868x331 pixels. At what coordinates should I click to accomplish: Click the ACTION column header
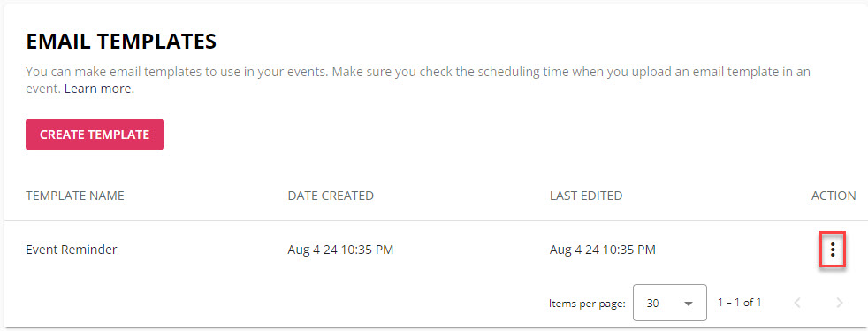click(x=834, y=196)
